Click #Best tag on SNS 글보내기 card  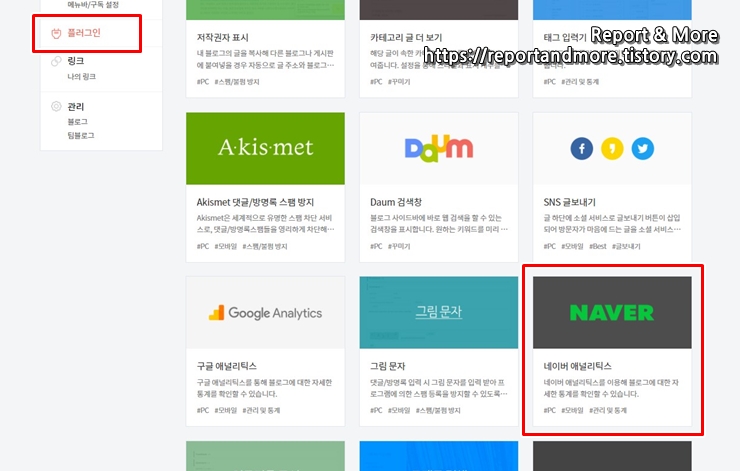[x=597, y=246]
